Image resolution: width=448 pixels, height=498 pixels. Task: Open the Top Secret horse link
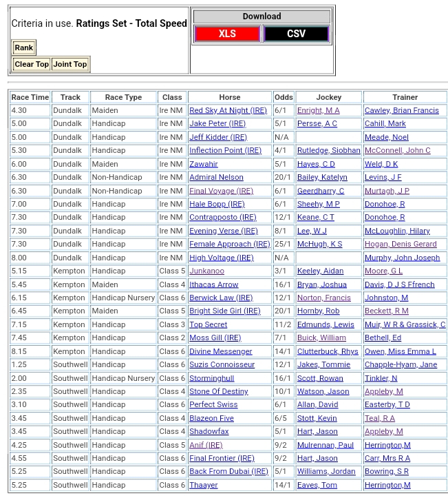[x=208, y=324]
